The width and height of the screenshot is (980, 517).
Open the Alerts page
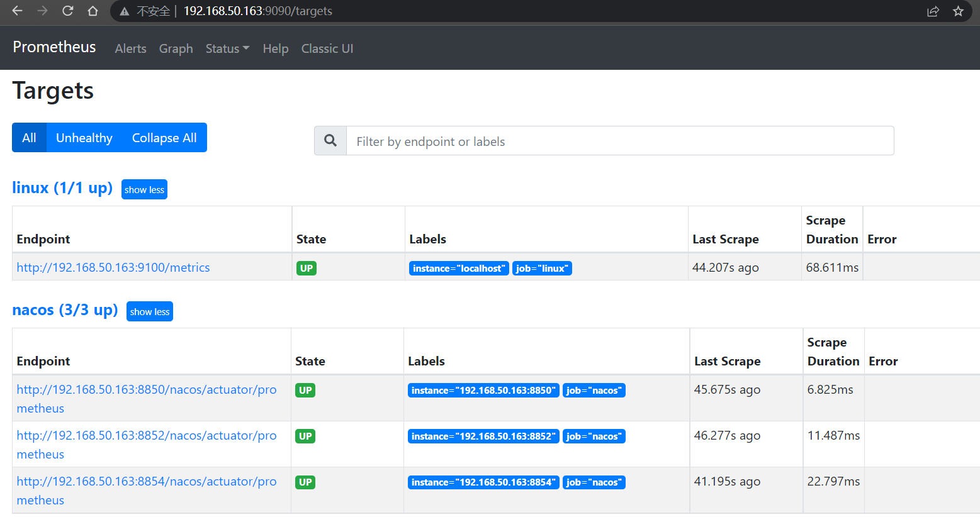[x=130, y=48]
